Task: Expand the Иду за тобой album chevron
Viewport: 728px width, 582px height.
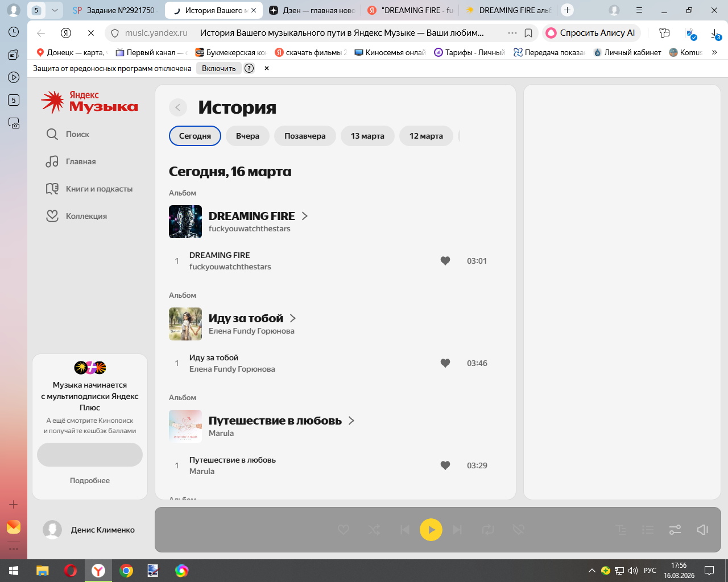Action: click(293, 318)
